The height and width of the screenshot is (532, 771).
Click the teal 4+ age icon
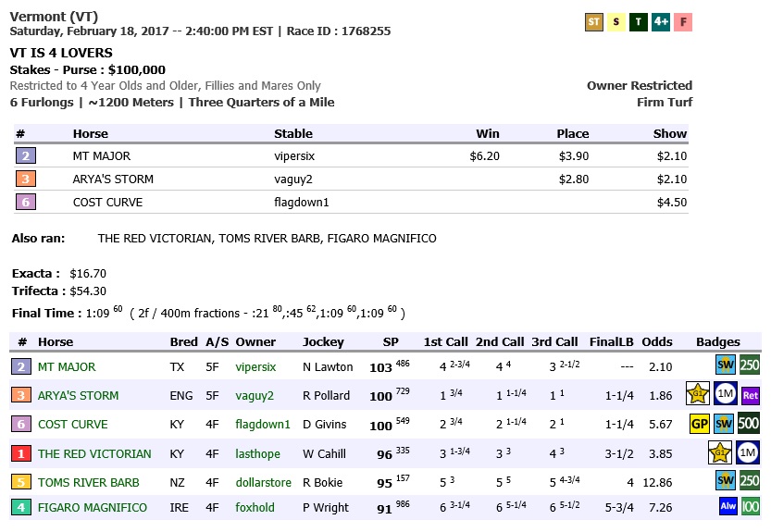(x=661, y=22)
